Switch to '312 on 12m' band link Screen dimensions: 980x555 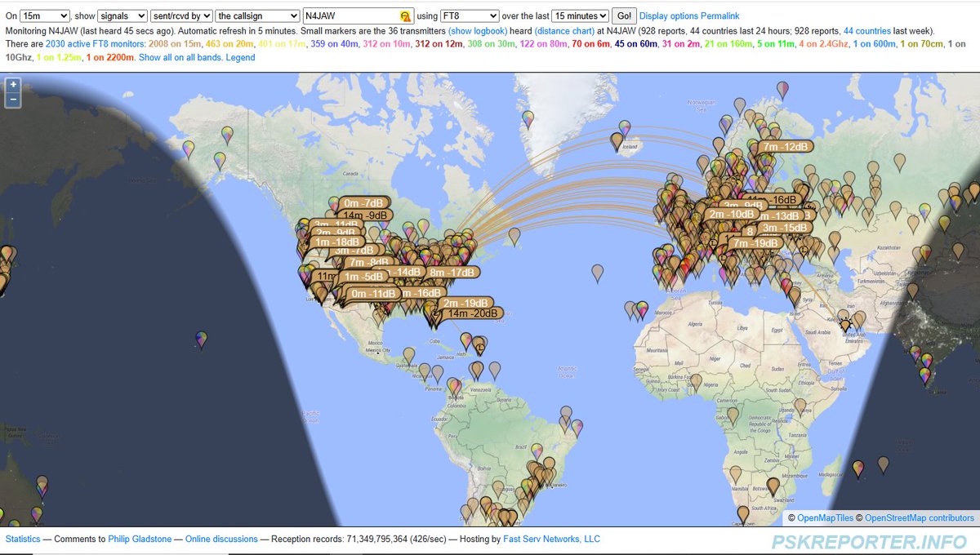tap(439, 44)
